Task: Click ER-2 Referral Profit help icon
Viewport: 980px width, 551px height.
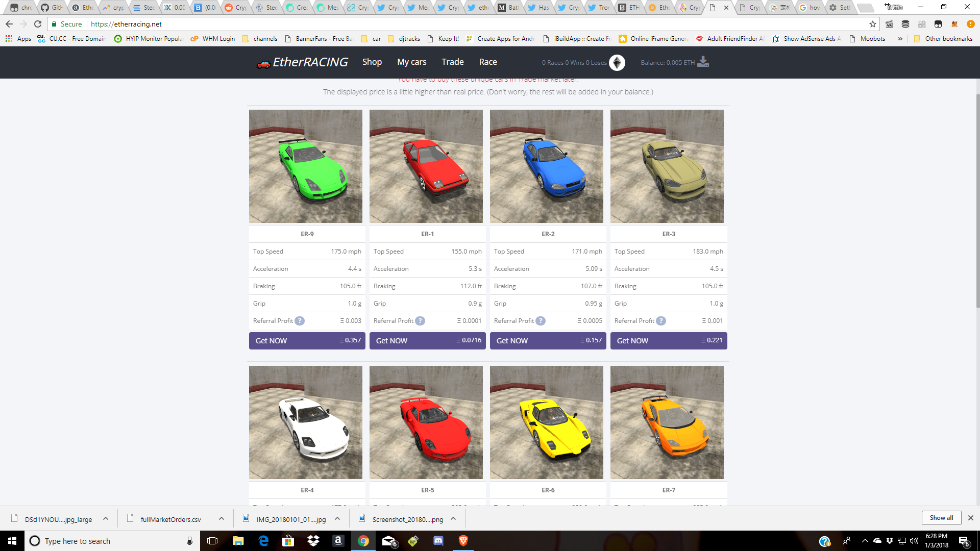Action: [x=541, y=321]
